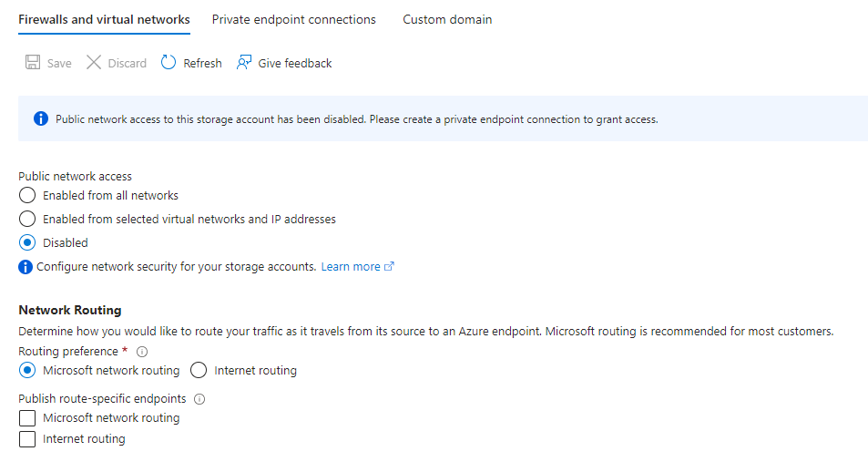Select Firewalls and virtual networks tab

click(x=104, y=19)
